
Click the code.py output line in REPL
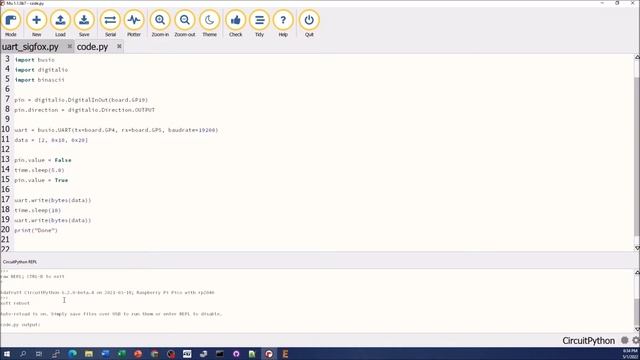(20, 324)
